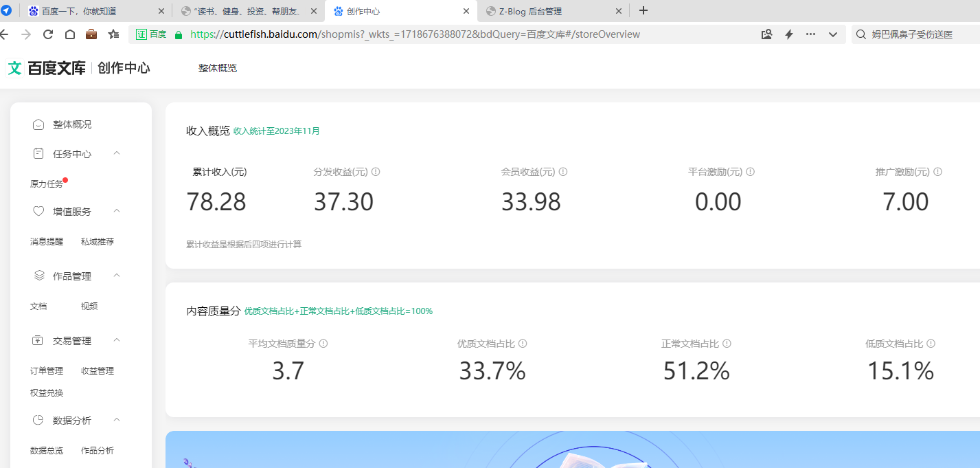Click the 收入统计至2023年11月 green note
This screenshot has height=468, width=980.
pos(277,131)
